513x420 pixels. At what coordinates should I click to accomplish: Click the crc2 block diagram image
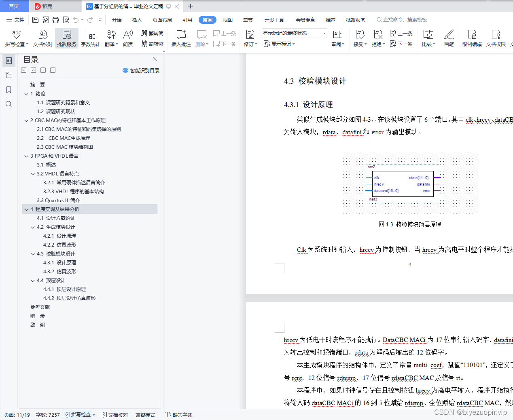(409, 184)
